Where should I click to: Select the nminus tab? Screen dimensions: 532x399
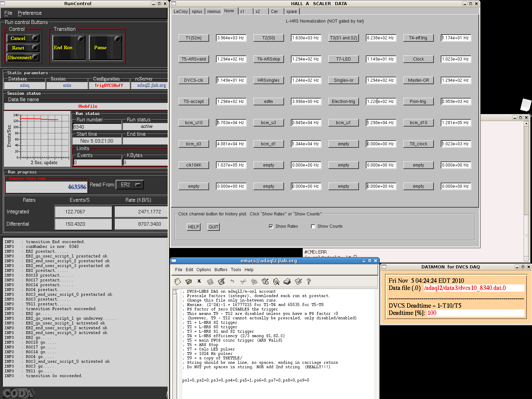(214, 11)
